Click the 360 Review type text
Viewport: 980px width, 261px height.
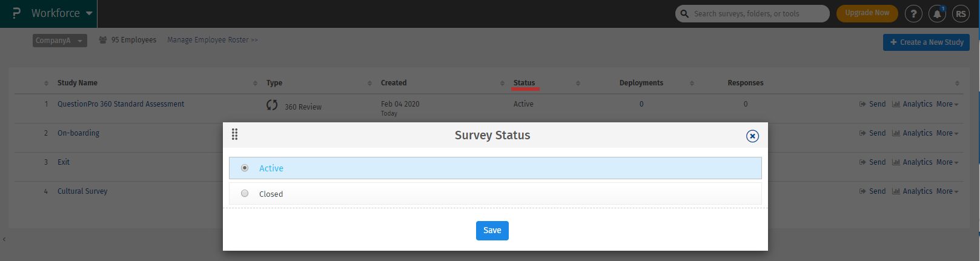[x=303, y=107]
